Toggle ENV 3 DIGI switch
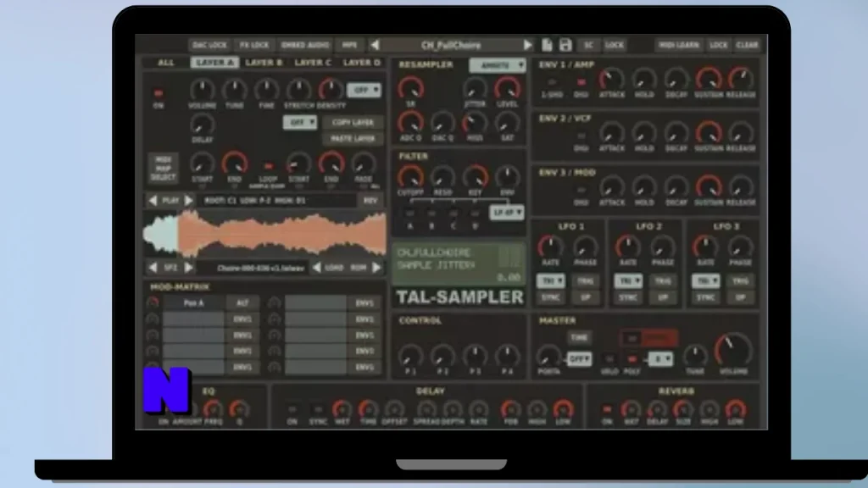Viewport: 868px width, 488px height. coord(581,190)
